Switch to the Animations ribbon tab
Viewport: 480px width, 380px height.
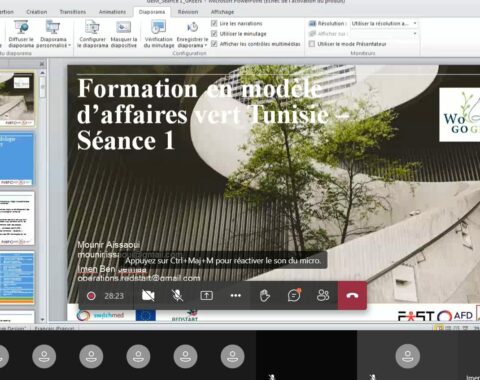coord(112,12)
